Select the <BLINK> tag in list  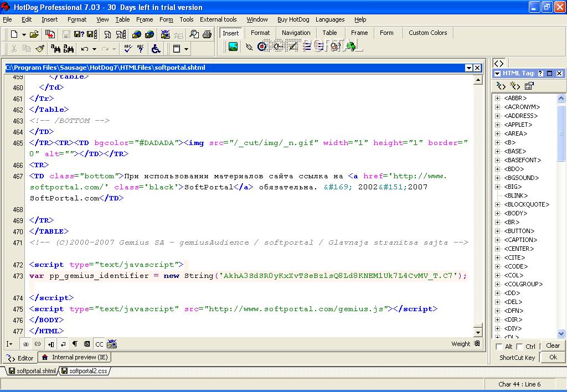point(516,195)
